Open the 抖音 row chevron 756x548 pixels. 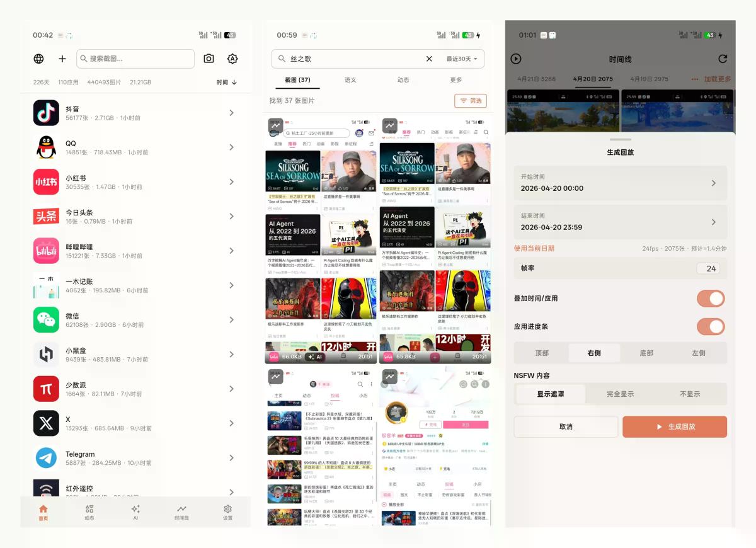tap(231, 113)
